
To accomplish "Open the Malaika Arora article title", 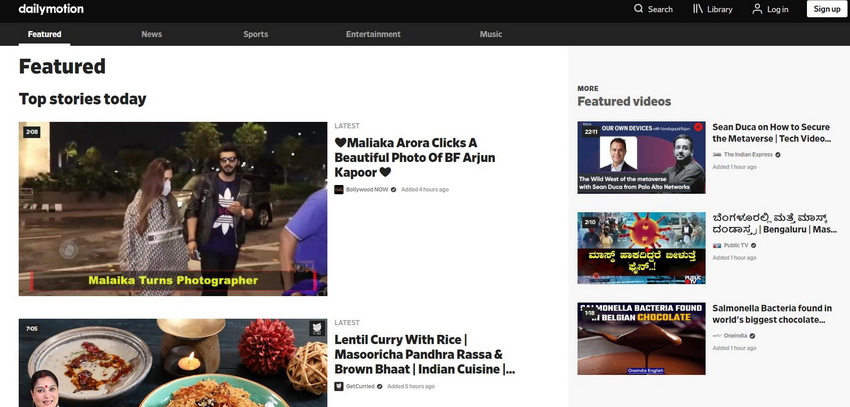I will (x=414, y=157).
